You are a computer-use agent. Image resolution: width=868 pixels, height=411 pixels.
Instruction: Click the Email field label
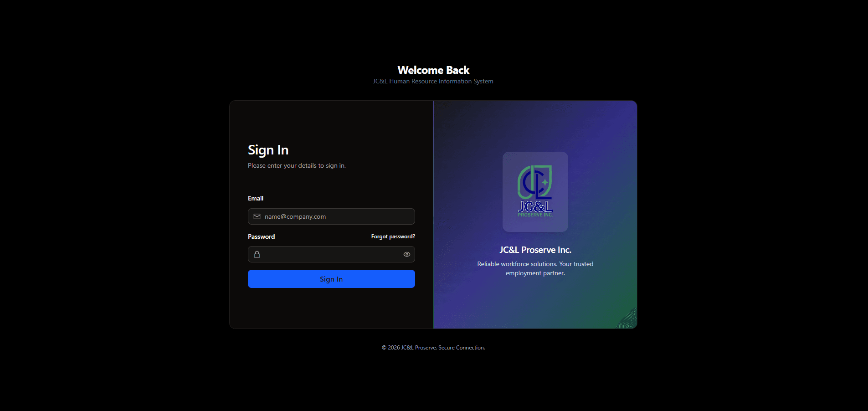[256, 198]
